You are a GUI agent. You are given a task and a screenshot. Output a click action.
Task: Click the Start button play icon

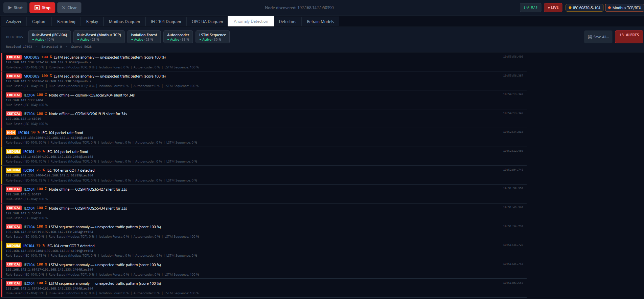click(x=10, y=7)
